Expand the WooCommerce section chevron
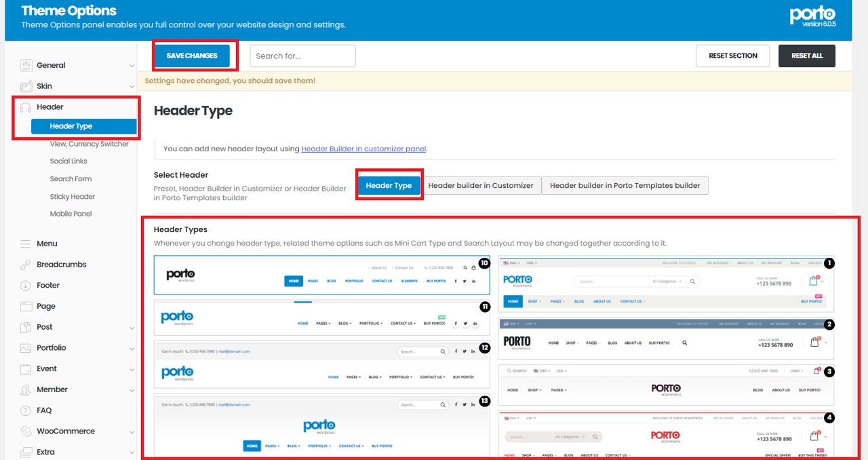 tap(132, 432)
